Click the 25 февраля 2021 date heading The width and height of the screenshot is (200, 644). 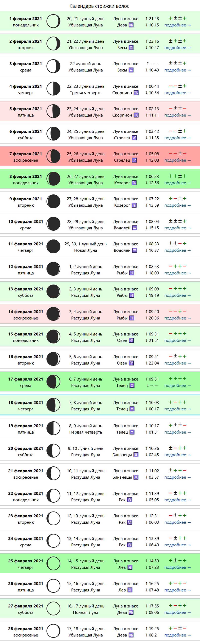pyautogui.click(x=26, y=561)
